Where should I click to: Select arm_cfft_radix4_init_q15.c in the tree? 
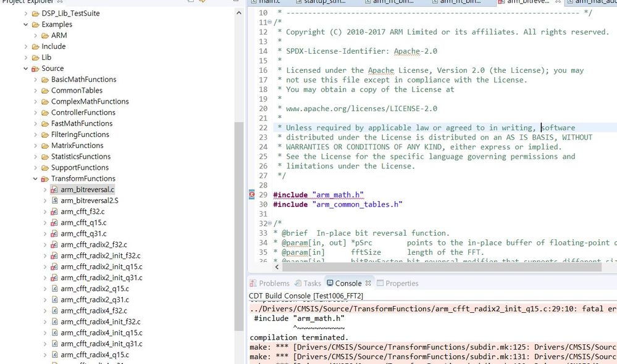click(x=101, y=333)
